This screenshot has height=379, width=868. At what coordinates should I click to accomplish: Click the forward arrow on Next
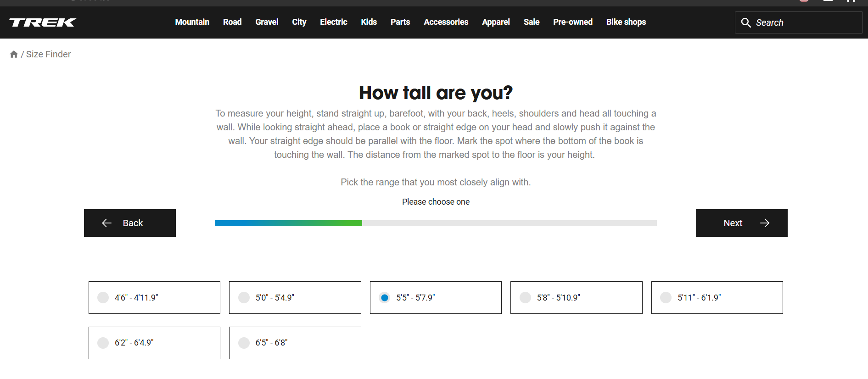765,223
